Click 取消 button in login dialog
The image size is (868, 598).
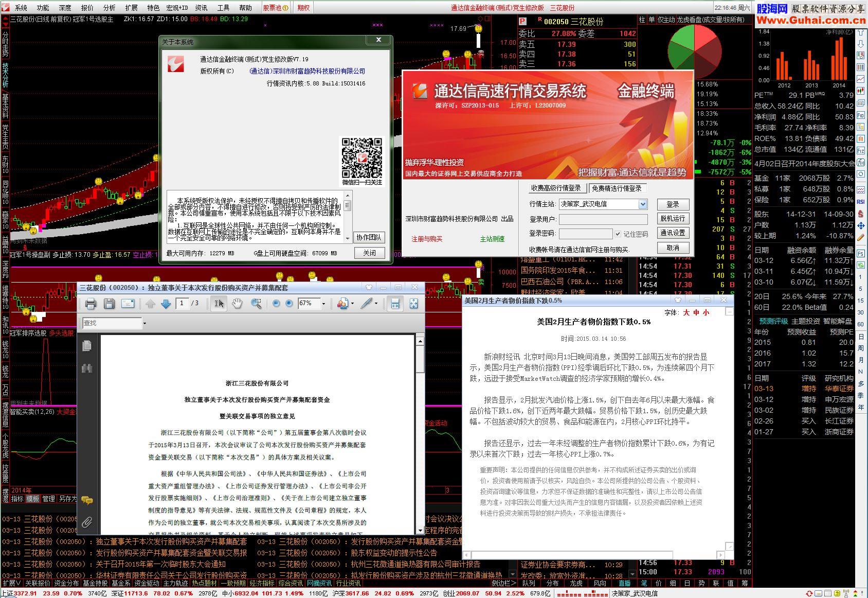[673, 248]
